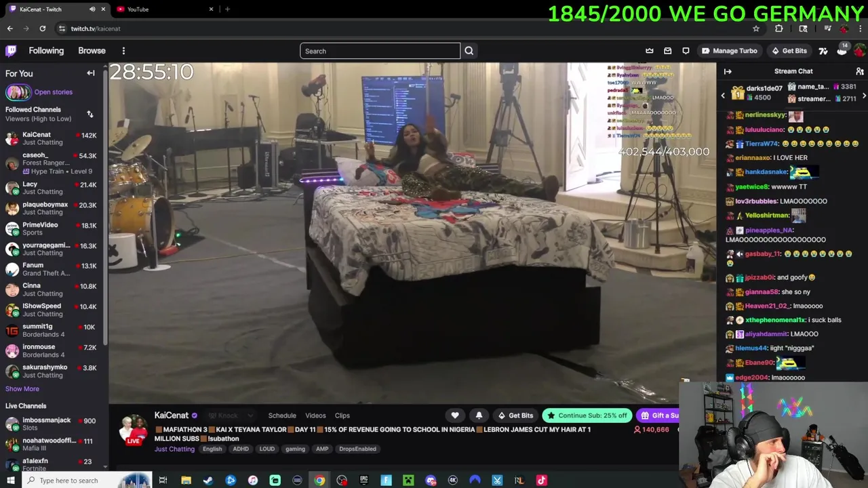This screenshot has height=488, width=868.
Task: Open Epic Games Launcher from taskbar
Action: 363,481
